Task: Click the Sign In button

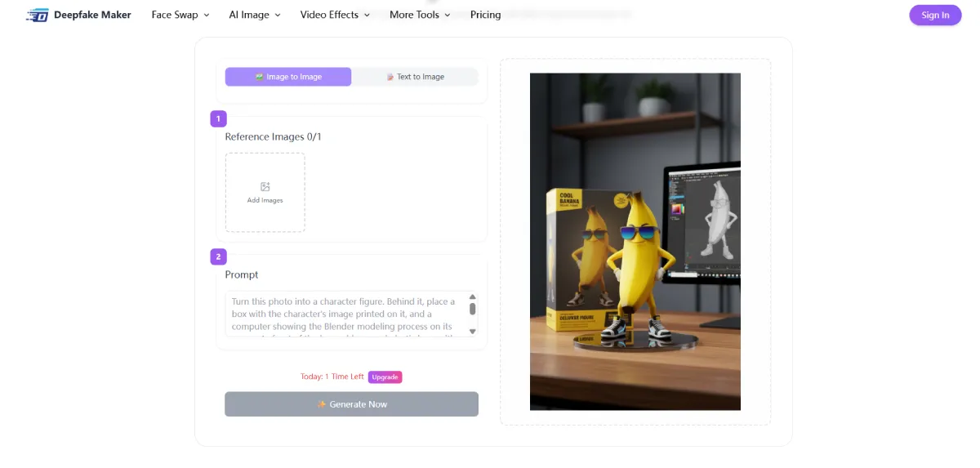Action: pos(935,15)
